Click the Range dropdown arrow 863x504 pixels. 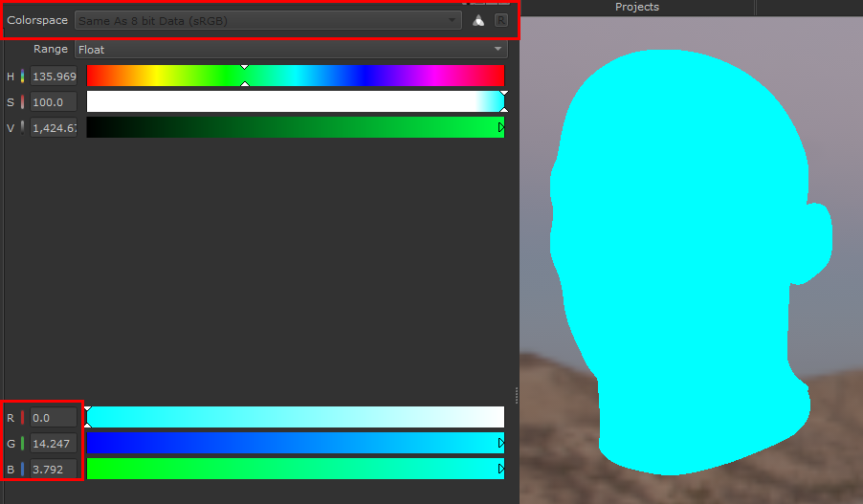498,49
